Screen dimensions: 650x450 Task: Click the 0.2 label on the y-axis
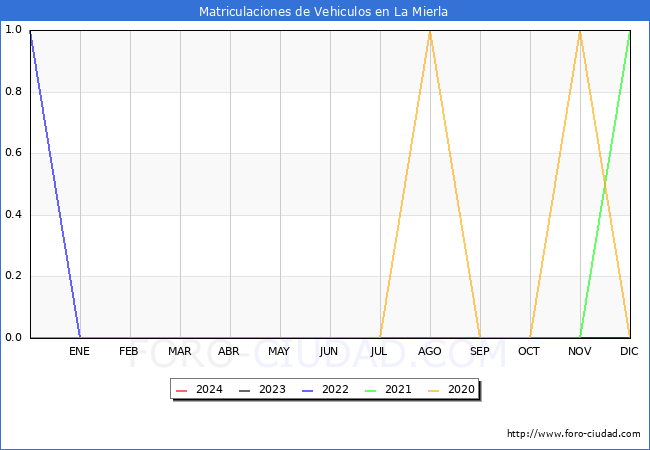(x=14, y=276)
